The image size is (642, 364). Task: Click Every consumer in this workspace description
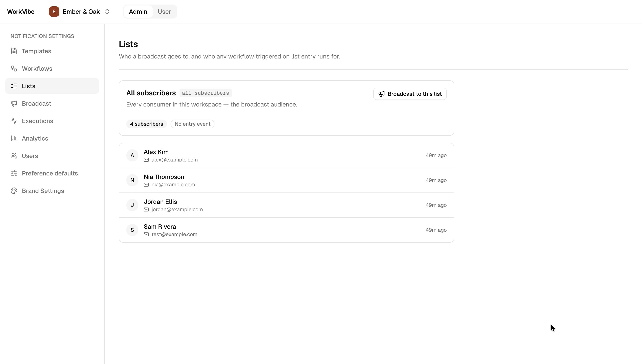click(x=212, y=105)
